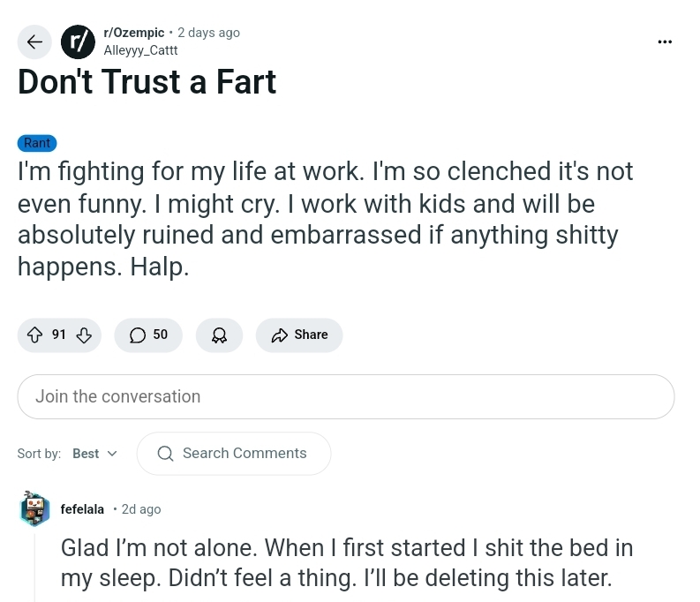Give an award to the post

(219, 335)
